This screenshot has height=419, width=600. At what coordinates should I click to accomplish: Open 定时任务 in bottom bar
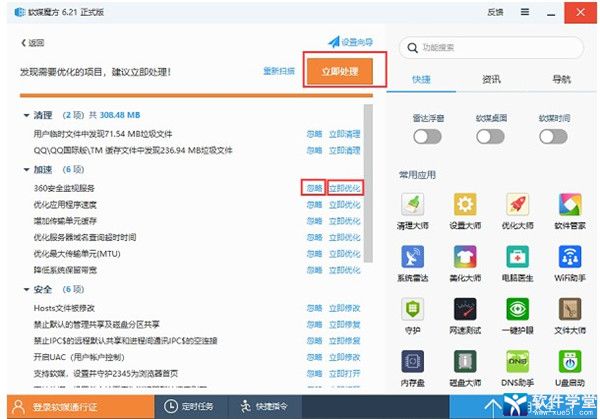(x=191, y=406)
